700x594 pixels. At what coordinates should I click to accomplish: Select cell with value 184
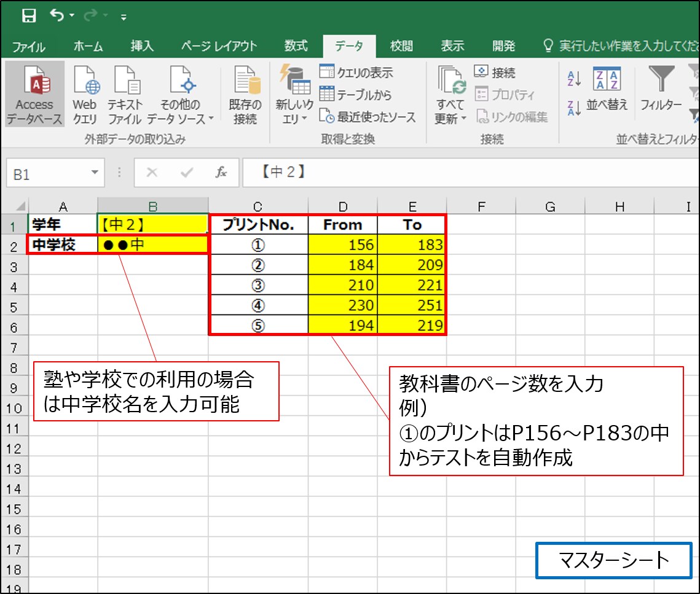coord(343,265)
